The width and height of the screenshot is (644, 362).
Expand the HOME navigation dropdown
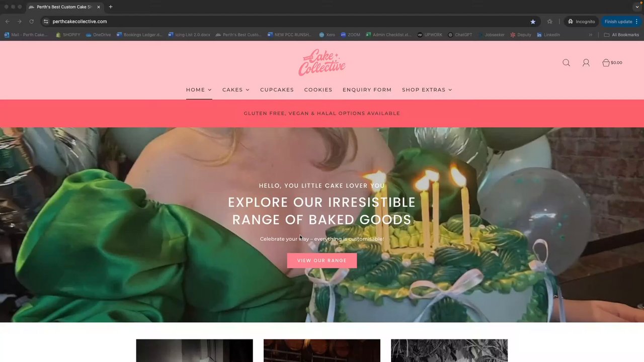coord(199,89)
